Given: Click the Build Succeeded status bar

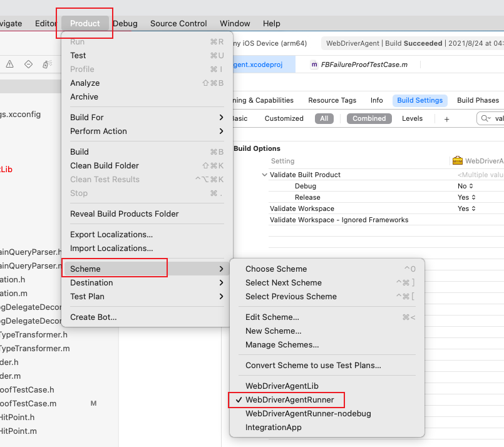Looking at the screenshot, I should (413, 43).
